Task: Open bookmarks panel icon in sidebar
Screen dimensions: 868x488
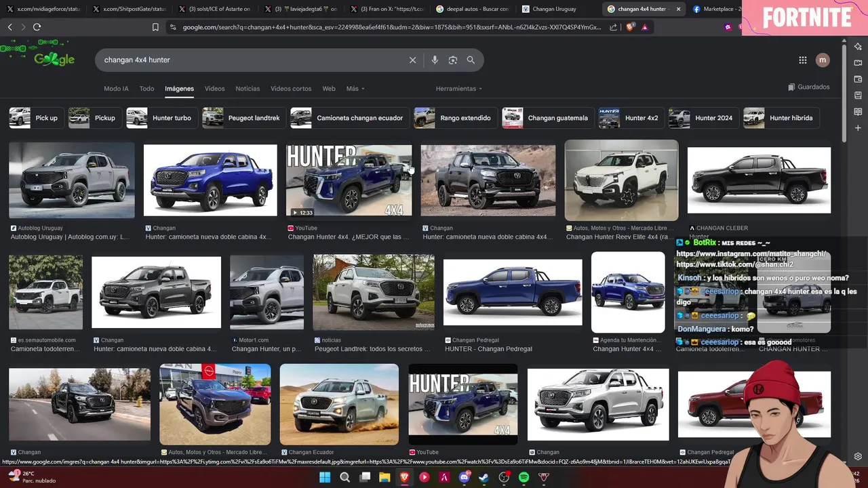Action: pyautogui.click(x=858, y=96)
